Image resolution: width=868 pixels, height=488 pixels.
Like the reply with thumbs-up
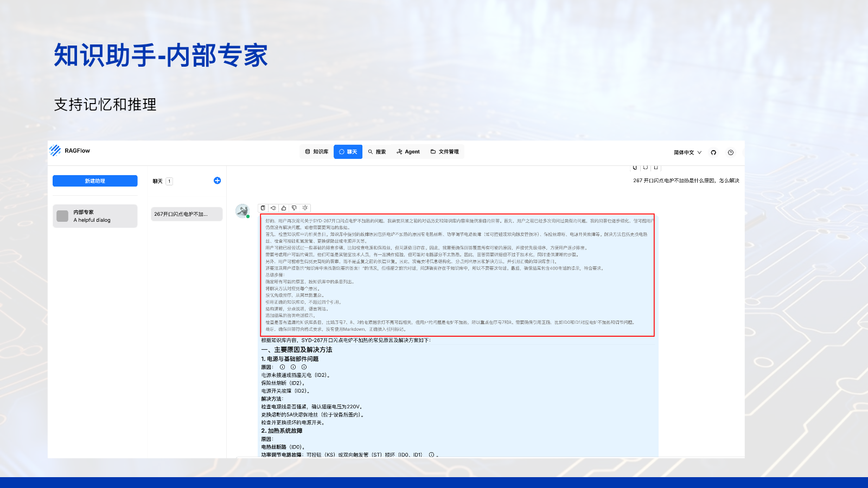click(284, 208)
